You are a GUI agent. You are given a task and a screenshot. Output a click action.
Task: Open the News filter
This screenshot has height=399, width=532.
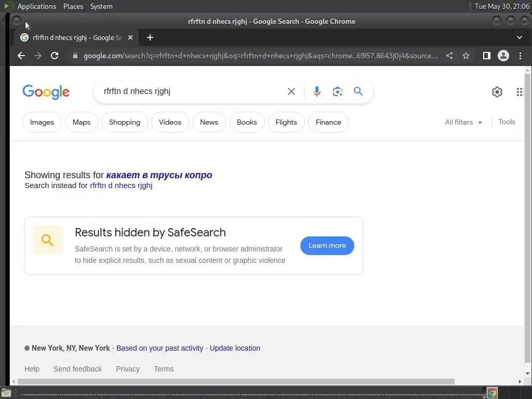pyautogui.click(x=209, y=122)
